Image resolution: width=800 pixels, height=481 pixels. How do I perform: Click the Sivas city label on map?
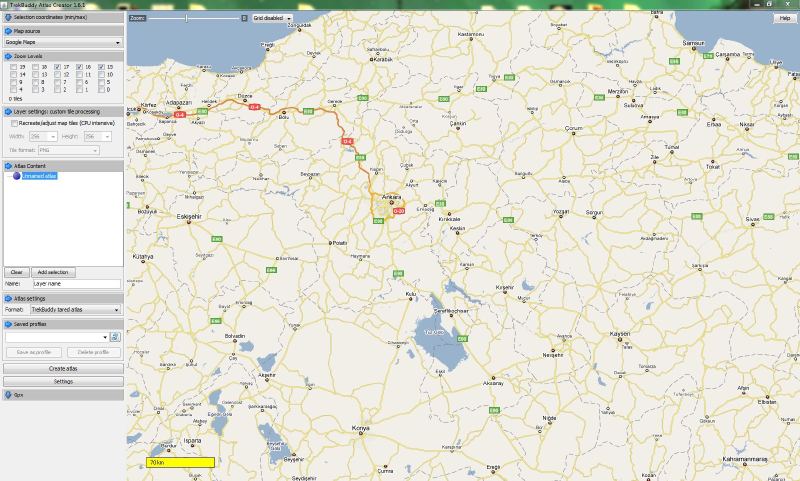pos(753,219)
